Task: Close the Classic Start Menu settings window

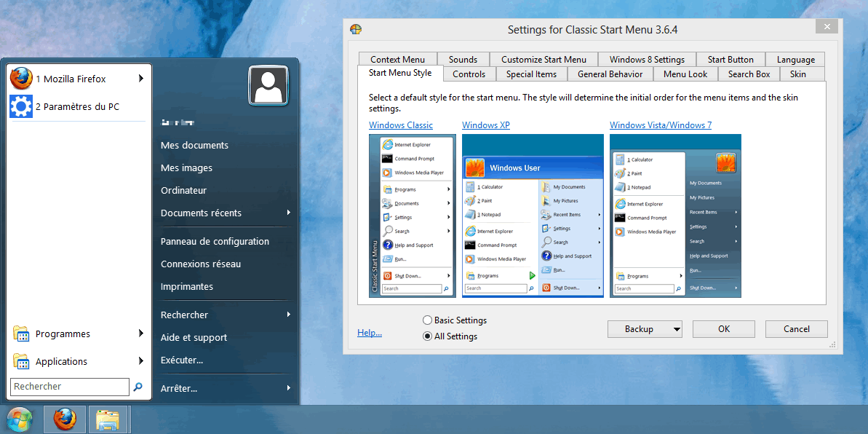Action: 827,27
